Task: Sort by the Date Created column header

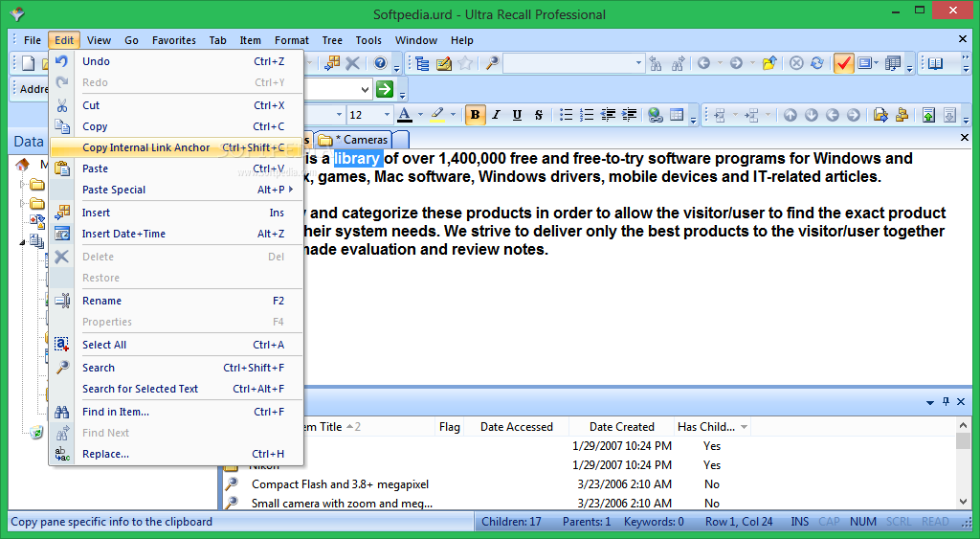Action: click(x=622, y=427)
